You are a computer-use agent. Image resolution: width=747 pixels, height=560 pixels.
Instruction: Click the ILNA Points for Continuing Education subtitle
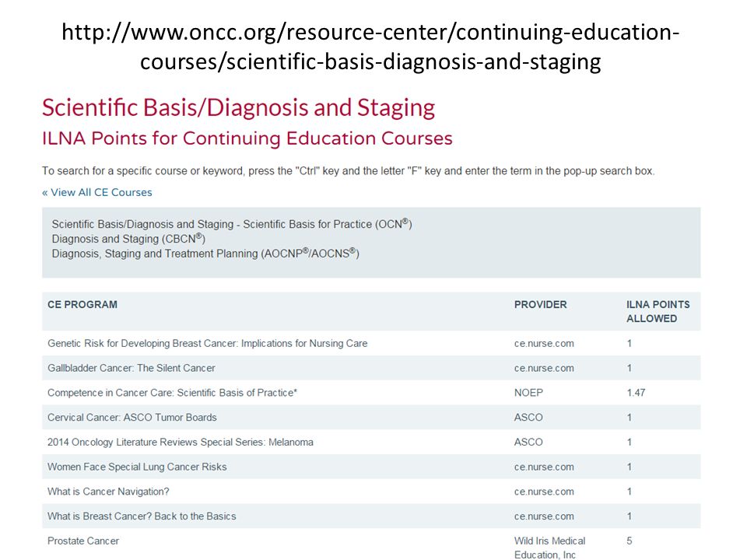pos(247,138)
